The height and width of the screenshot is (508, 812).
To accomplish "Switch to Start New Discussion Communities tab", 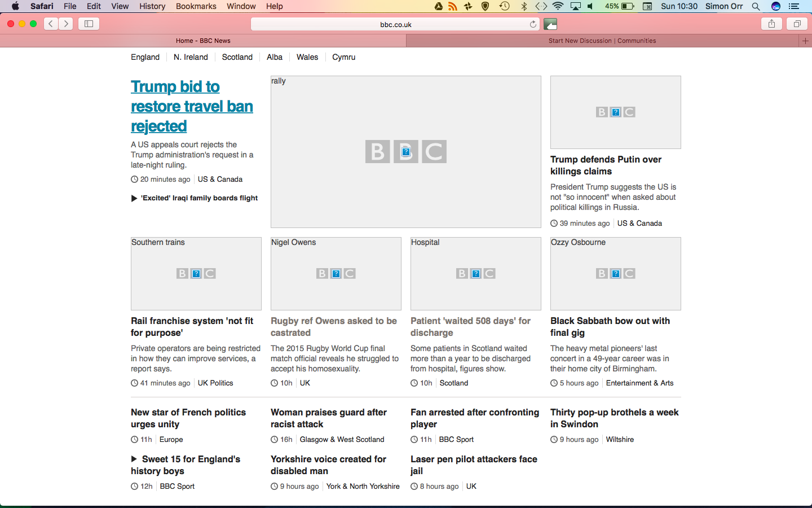I will point(602,41).
